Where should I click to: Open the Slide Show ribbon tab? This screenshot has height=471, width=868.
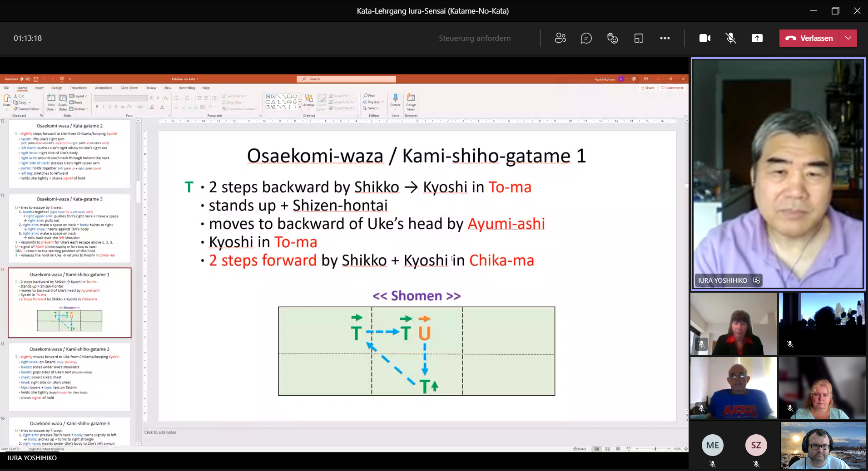129,88
